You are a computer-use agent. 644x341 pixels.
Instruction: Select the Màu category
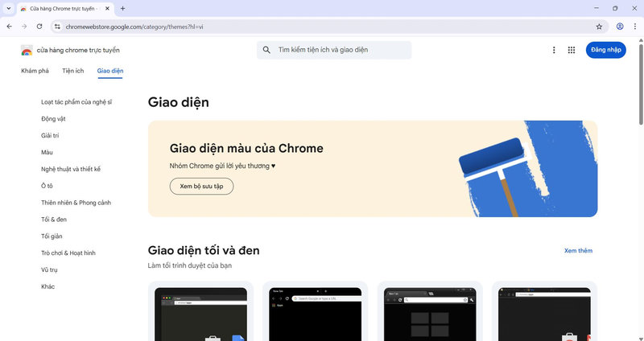pyautogui.click(x=47, y=153)
